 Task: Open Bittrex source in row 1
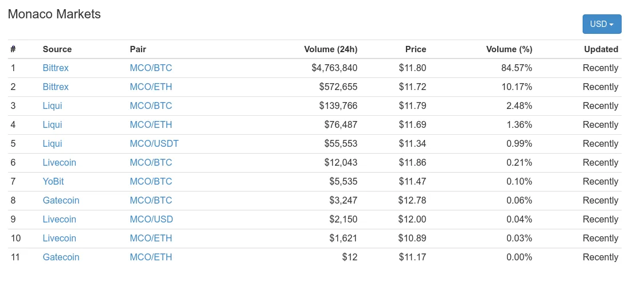pos(56,68)
